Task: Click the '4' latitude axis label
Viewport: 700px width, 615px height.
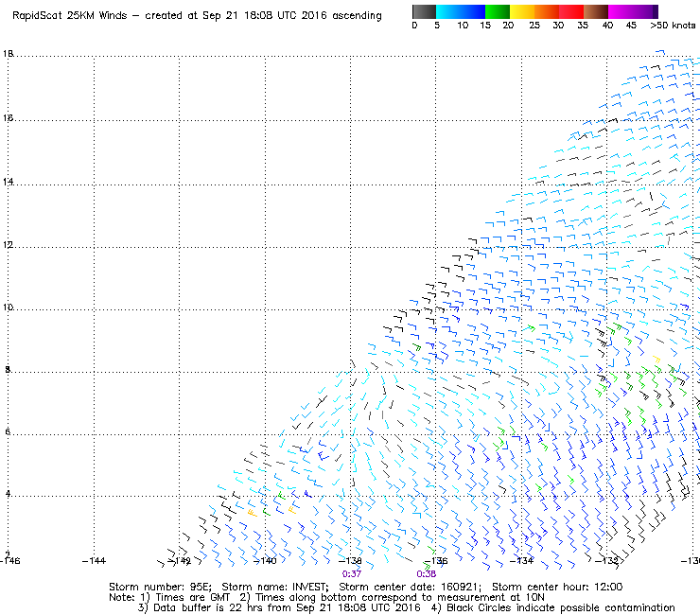Action: pyautogui.click(x=8, y=494)
